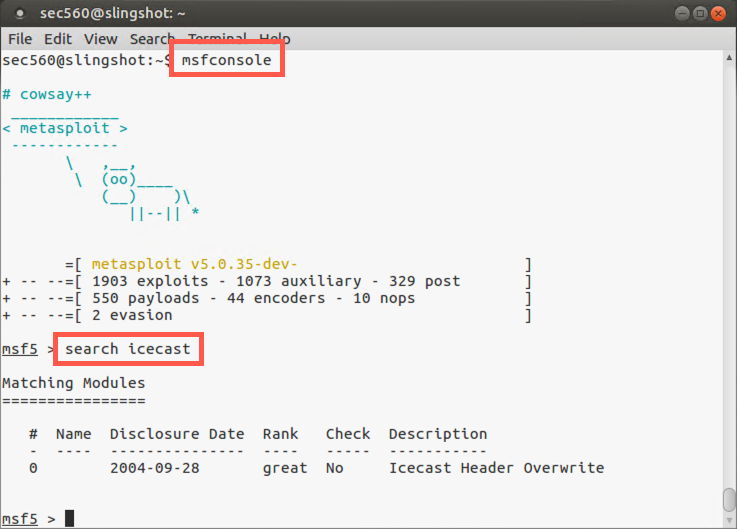
Task: Click the terminal icon in title bar
Action: 20,14
